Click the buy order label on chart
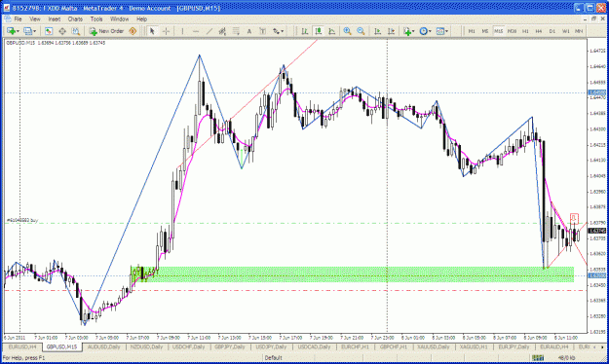Screen dimensions: 609x364 point(22,220)
